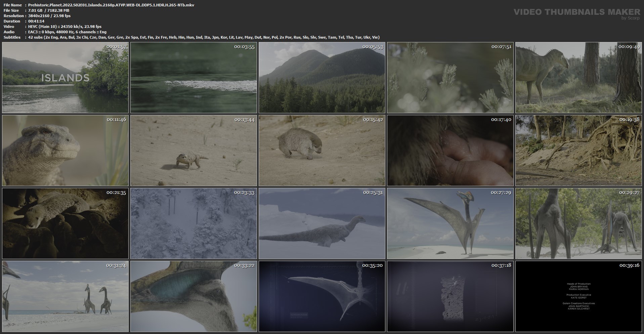Select the 00:03:55 water ripple thumbnail
Image resolution: width=644 pixels, height=334 pixels.
194,78
